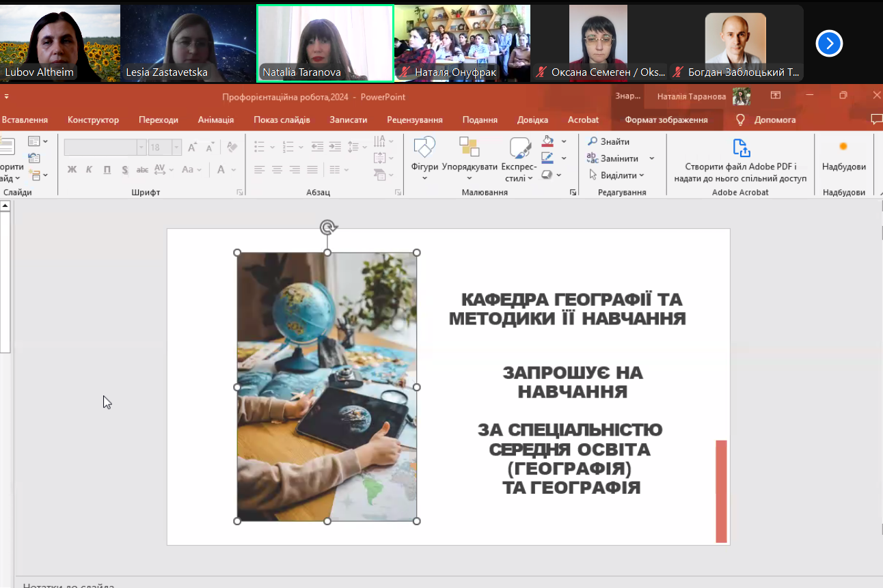The width and height of the screenshot is (883, 588).
Task: Expand the font size dropdown
Action: [x=176, y=148]
